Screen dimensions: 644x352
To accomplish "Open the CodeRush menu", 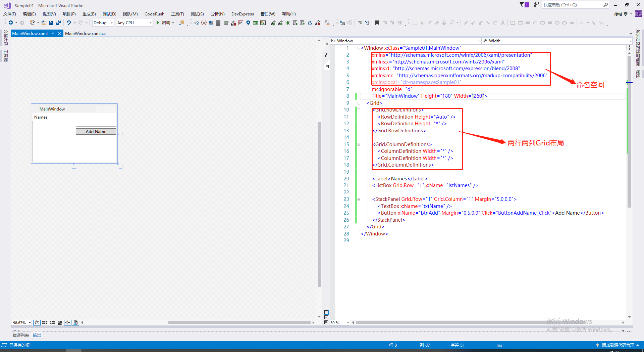I will point(154,14).
